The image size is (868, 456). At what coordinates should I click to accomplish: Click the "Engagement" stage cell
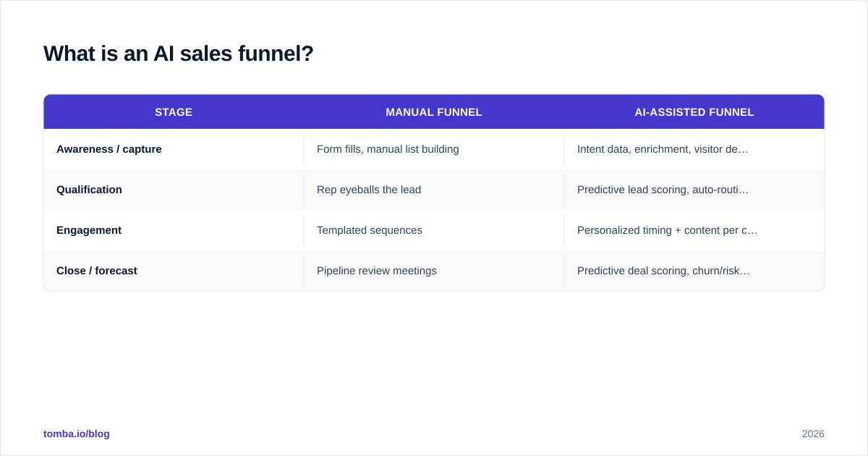pyautogui.click(x=174, y=230)
